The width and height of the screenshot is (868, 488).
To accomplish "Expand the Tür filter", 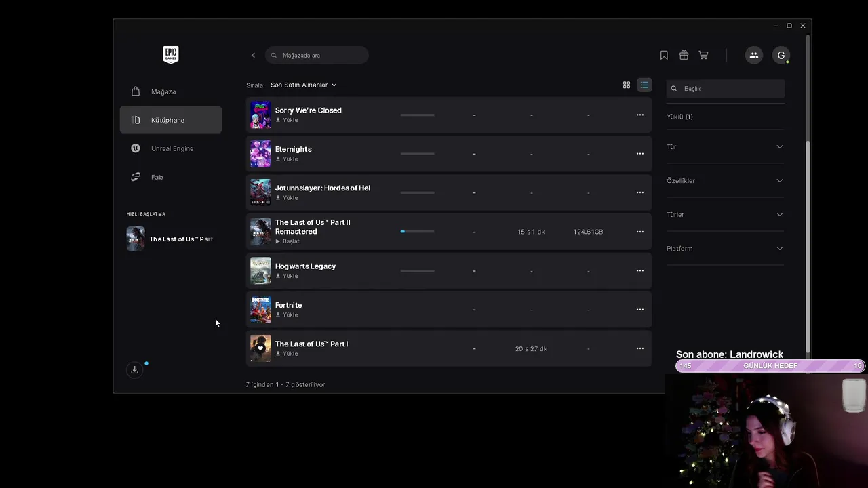I will [725, 146].
